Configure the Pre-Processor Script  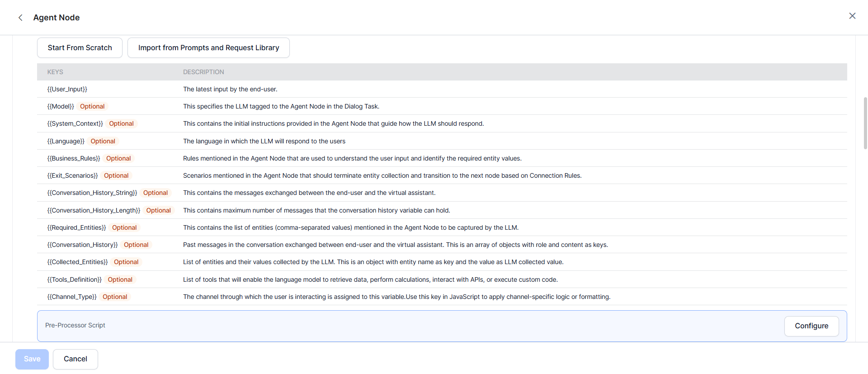(x=811, y=326)
